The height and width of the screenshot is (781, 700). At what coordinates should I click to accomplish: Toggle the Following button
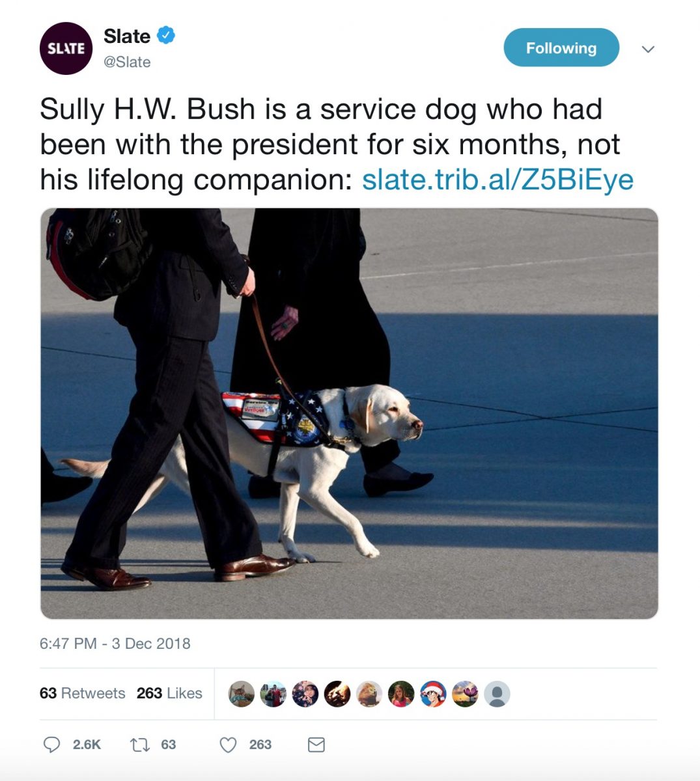[561, 48]
